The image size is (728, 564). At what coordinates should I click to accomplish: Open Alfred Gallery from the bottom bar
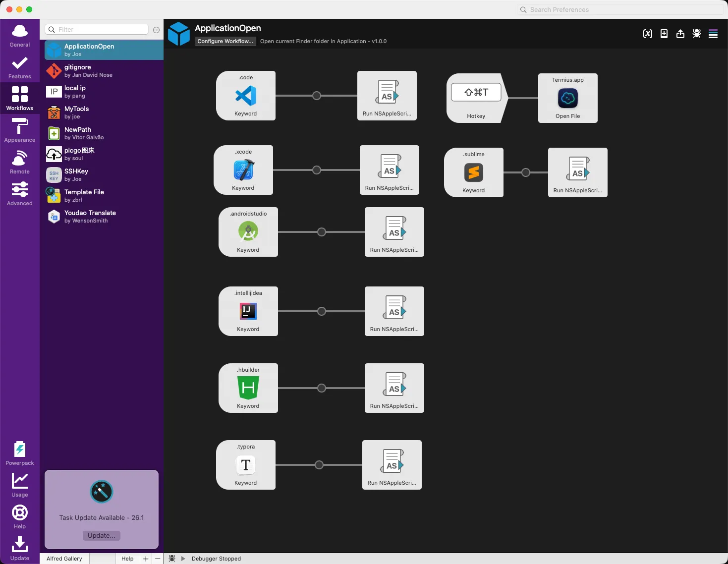click(x=64, y=559)
